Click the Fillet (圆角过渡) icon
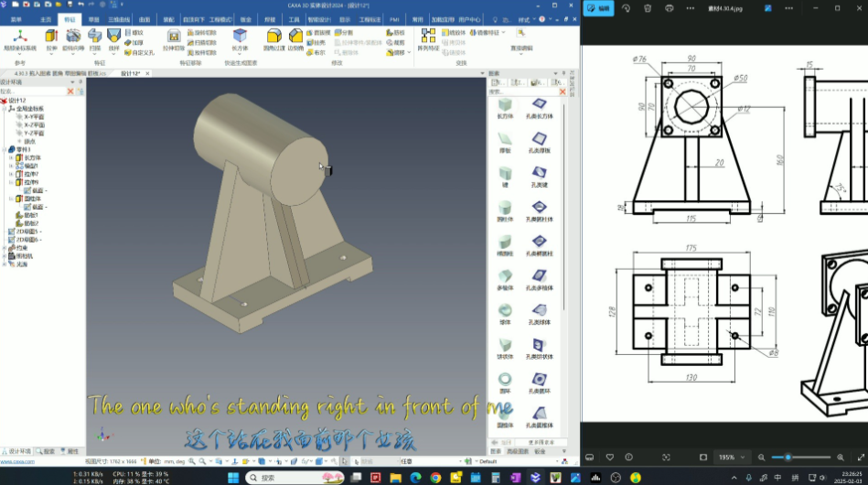This screenshot has height=485, width=868. (273, 37)
